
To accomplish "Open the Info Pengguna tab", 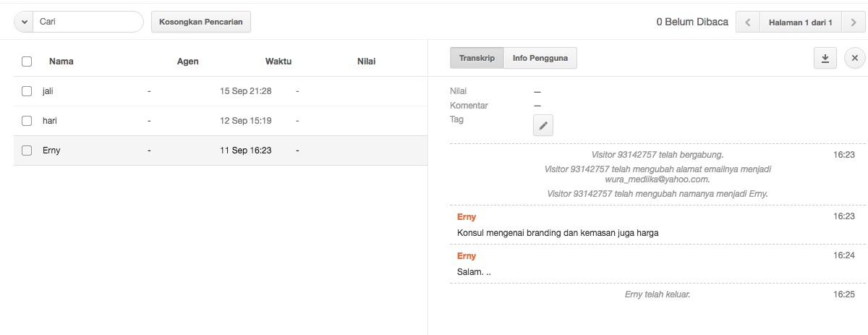I will coord(540,58).
